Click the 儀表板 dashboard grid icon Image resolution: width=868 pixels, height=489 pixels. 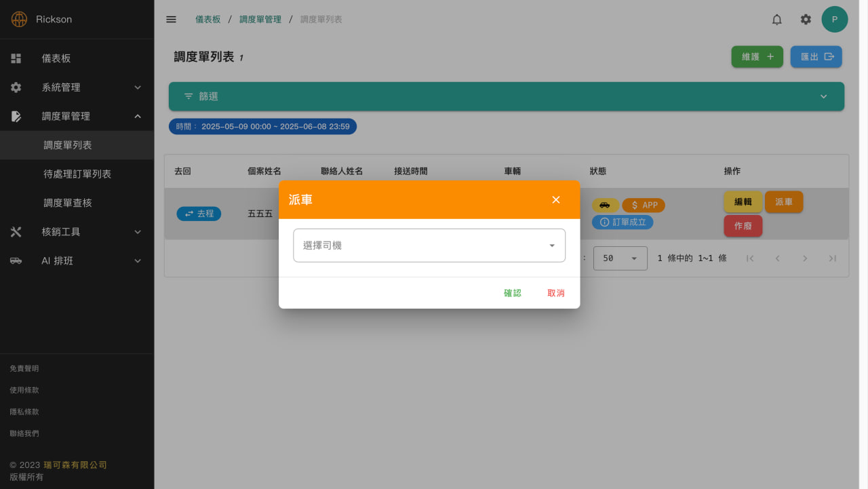pyautogui.click(x=16, y=58)
